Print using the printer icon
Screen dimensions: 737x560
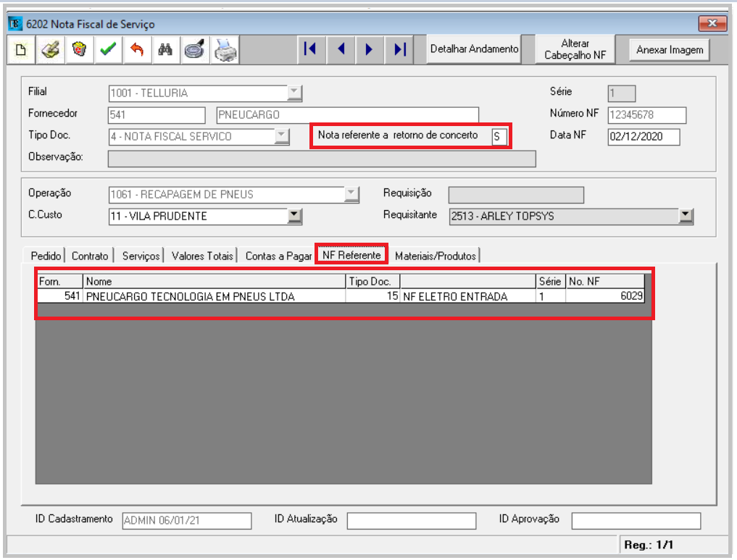point(225,49)
